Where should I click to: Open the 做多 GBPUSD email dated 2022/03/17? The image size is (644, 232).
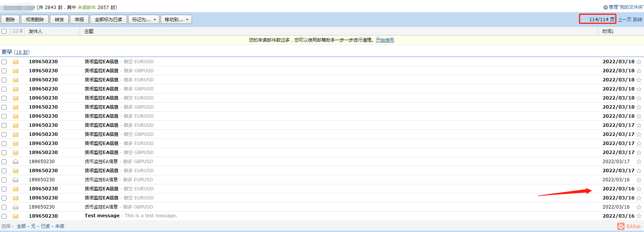[x=119, y=162]
